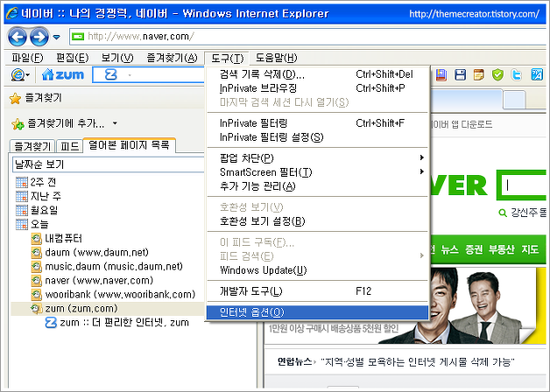Select InPrivate 필터링 설정(S) menu item
Viewport: 550px width, 392px height.
click(x=317, y=137)
